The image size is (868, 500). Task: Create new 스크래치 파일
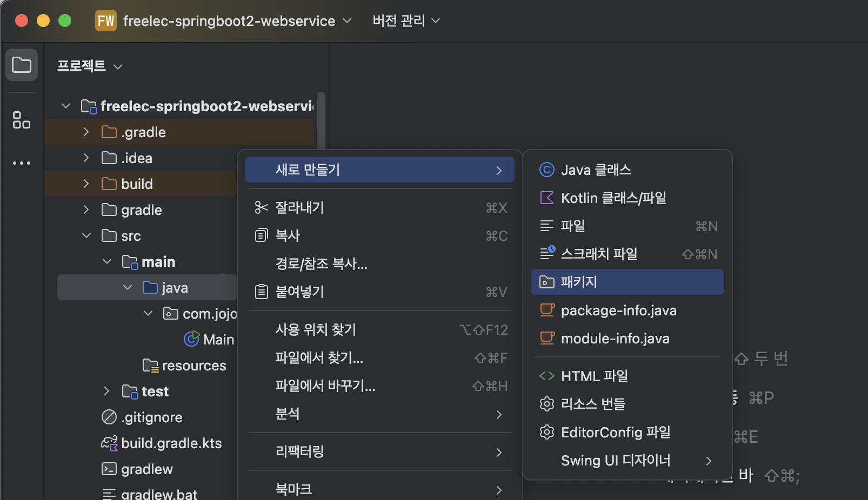(627, 254)
